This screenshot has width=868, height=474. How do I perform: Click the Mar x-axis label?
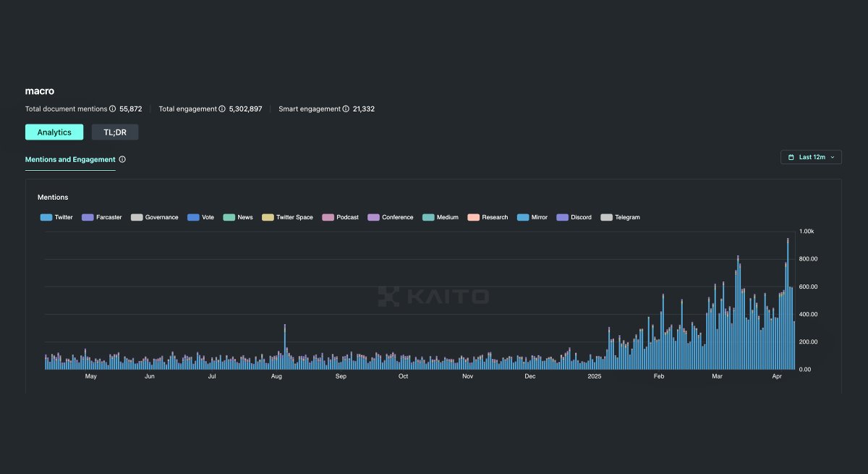(718, 376)
